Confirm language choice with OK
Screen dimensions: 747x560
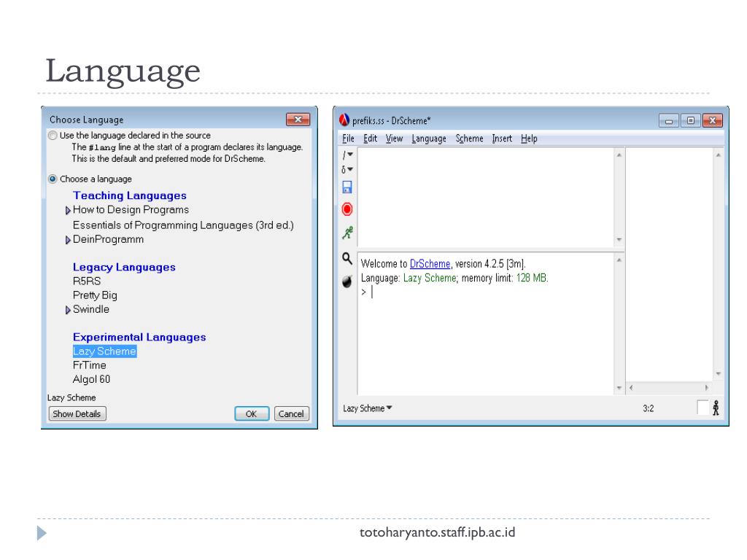pos(252,414)
